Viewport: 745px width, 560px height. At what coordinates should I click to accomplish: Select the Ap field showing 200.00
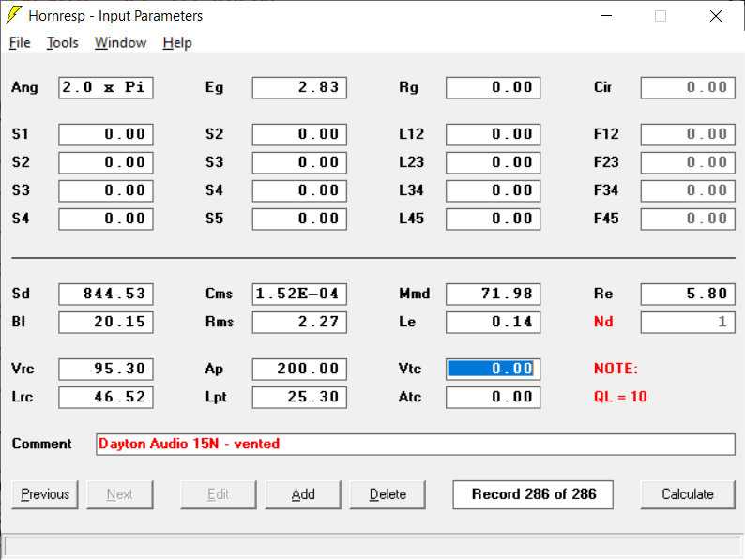click(x=299, y=369)
